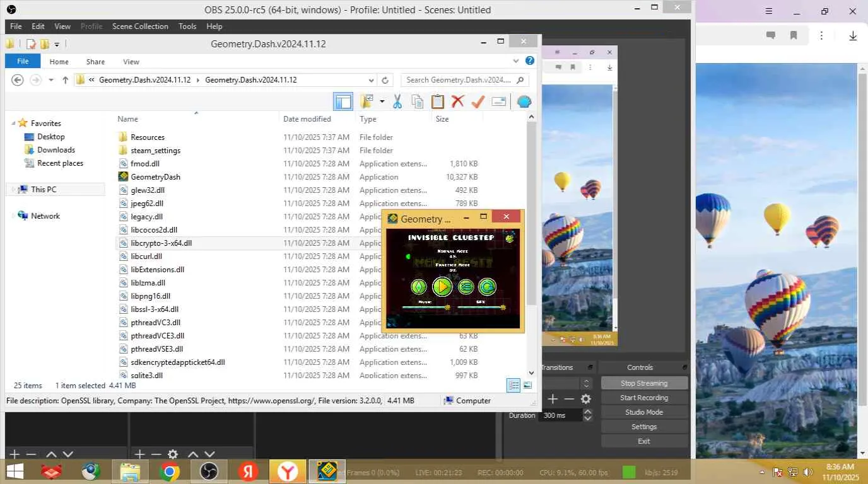Switch Explorer to large icons view
Viewport: 868px width, 484px height.
527,385
